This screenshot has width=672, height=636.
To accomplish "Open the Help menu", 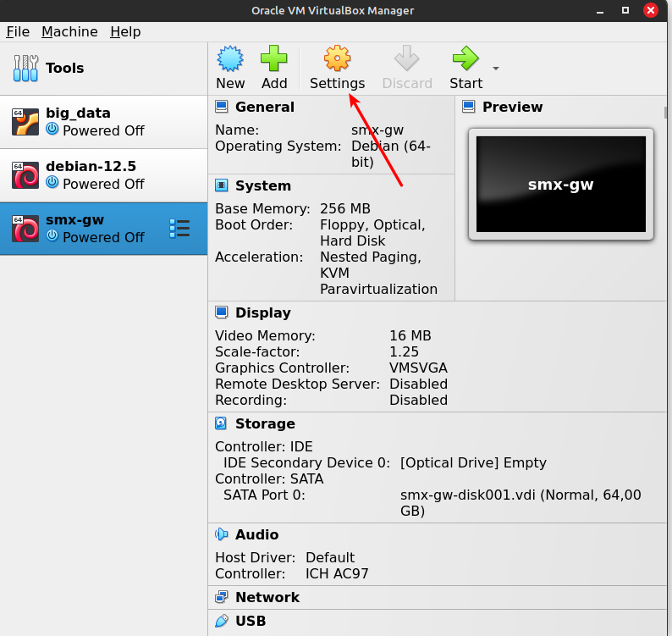I will pos(125,31).
